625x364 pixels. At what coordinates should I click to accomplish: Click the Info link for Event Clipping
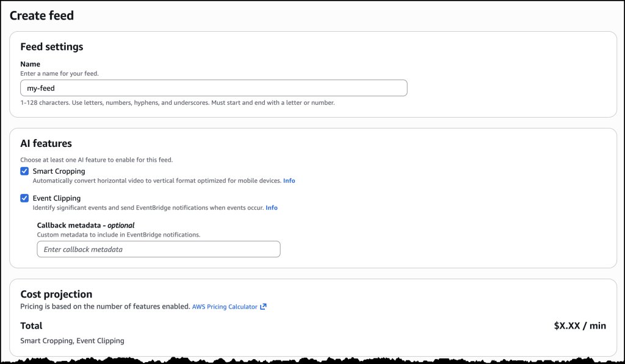click(271, 207)
